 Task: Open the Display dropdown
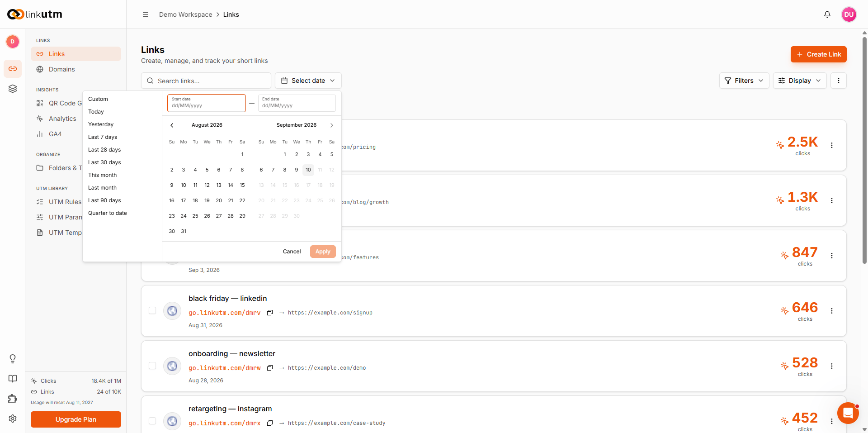click(x=800, y=81)
